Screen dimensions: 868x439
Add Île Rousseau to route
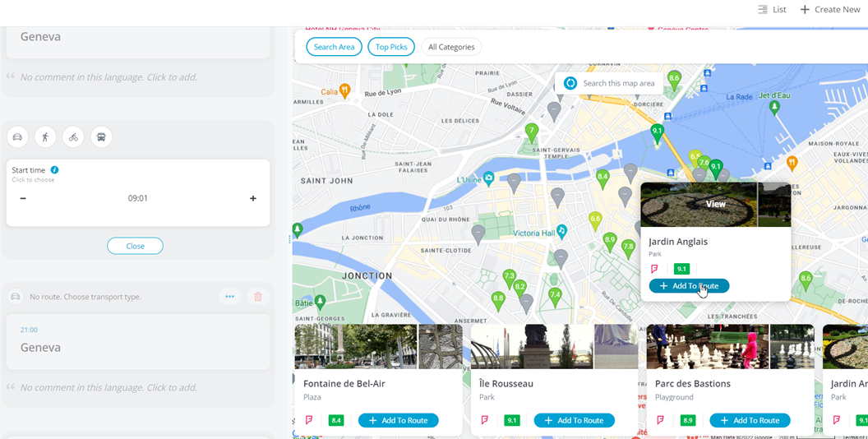(574, 420)
